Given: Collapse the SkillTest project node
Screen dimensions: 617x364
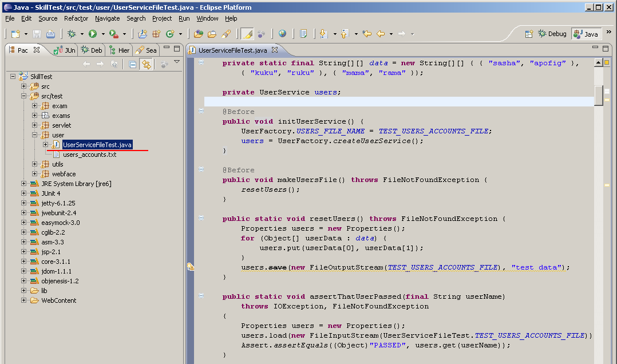Looking at the screenshot, I should tap(13, 76).
